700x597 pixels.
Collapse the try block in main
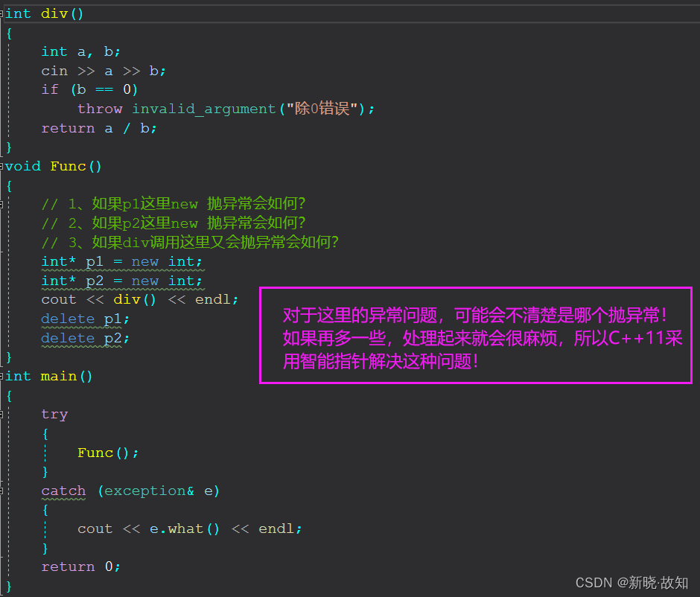(1, 415)
